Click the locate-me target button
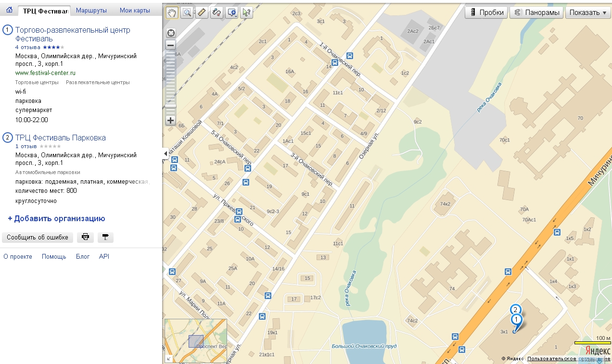 click(170, 33)
